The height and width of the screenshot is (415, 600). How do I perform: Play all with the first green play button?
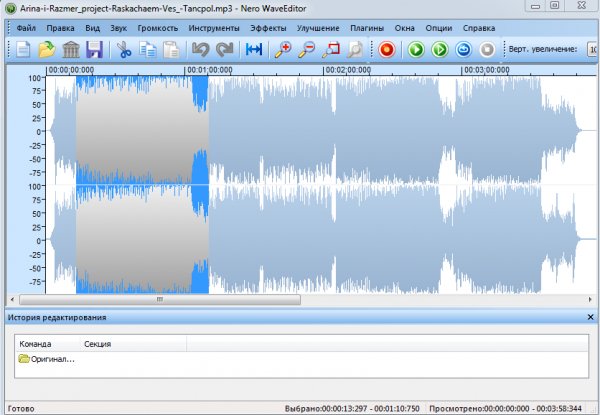click(416, 50)
